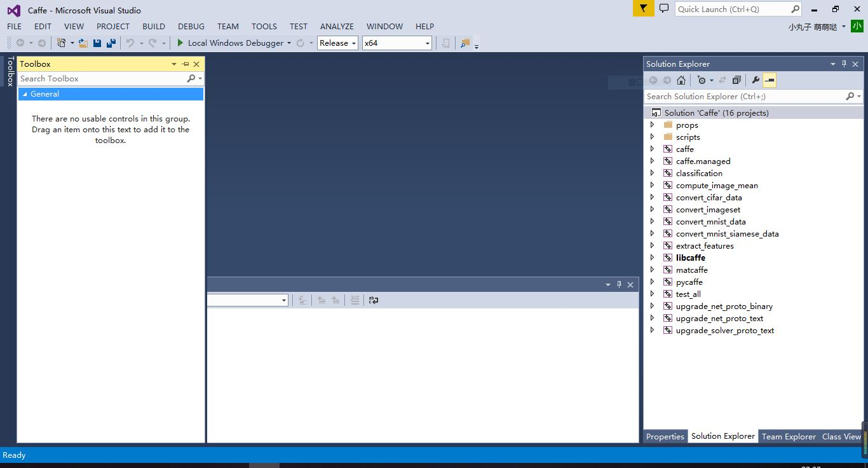The image size is (868, 468).
Task: Click the props folder icon
Action: click(x=668, y=125)
